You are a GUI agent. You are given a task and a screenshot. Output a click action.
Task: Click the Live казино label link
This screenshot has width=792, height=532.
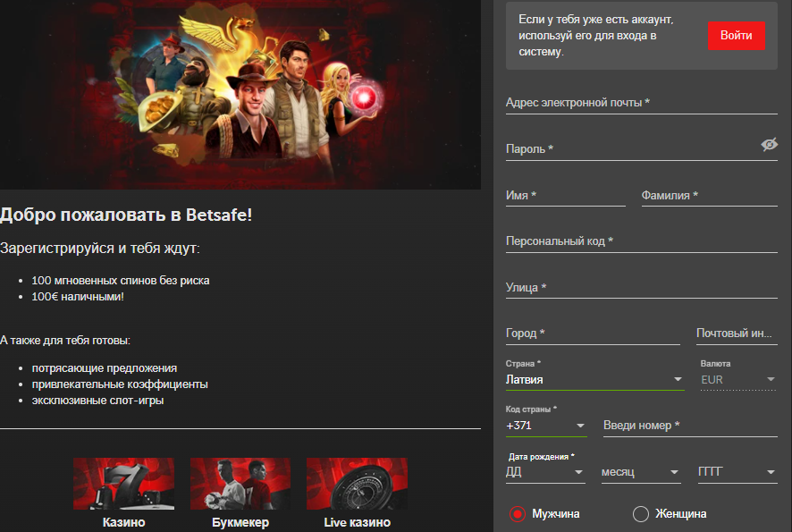[x=357, y=522]
